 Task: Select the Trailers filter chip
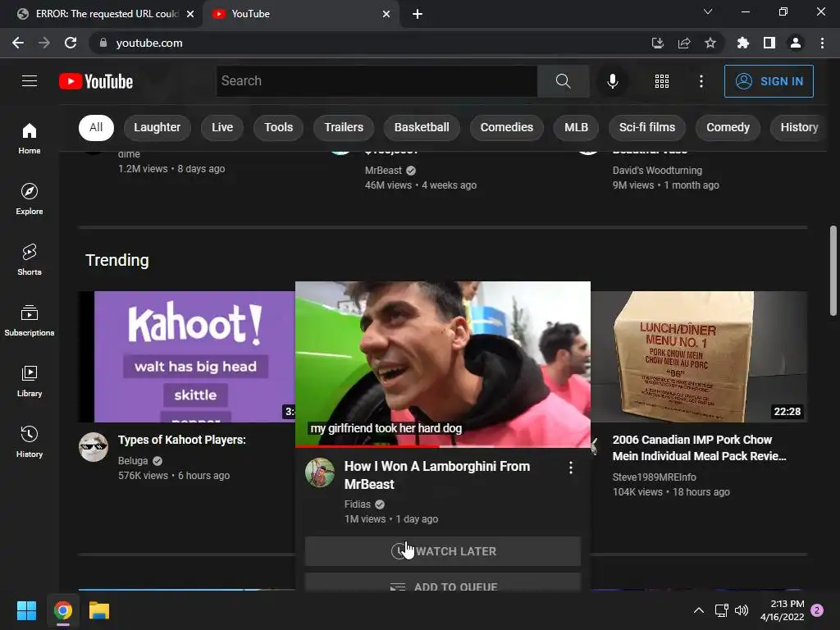[x=344, y=127]
